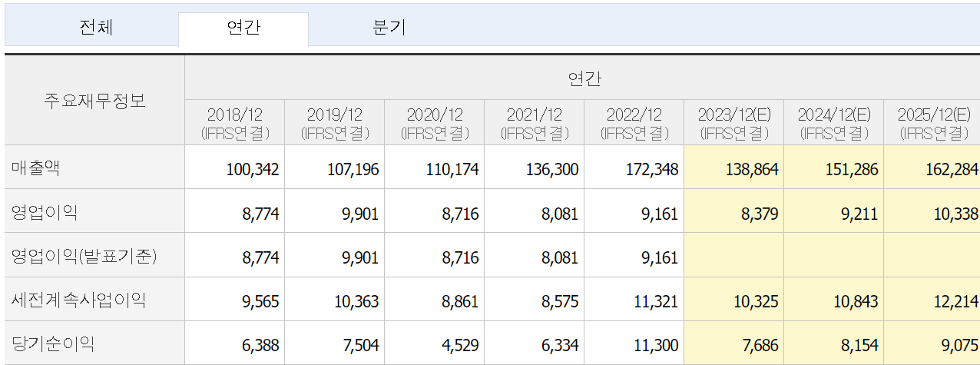Open the 분기 tab
Screen dimensions: 980x365
[x=389, y=28]
